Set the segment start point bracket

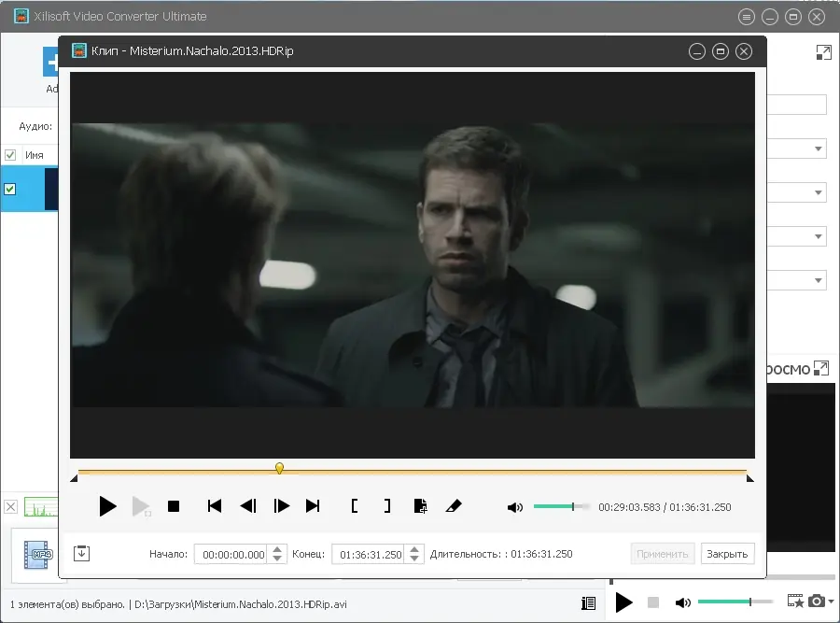click(355, 506)
